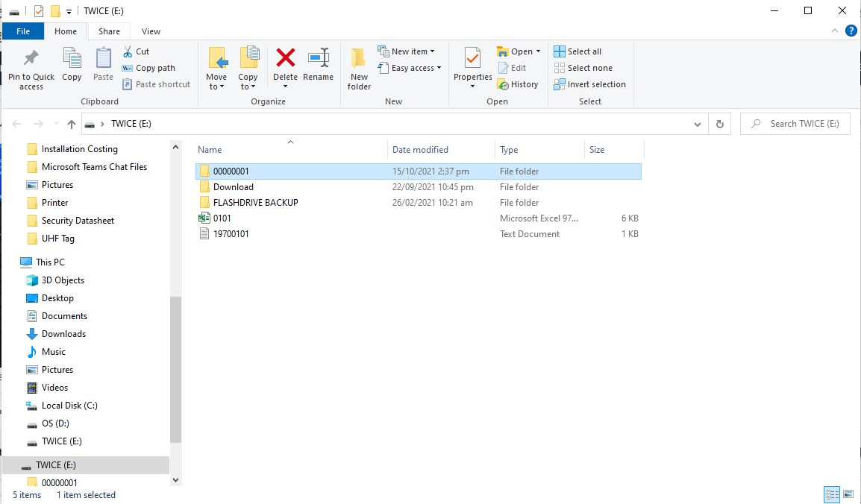This screenshot has width=861, height=504.
Task: Select the 0101 Excel file
Action: tap(419, 218)
